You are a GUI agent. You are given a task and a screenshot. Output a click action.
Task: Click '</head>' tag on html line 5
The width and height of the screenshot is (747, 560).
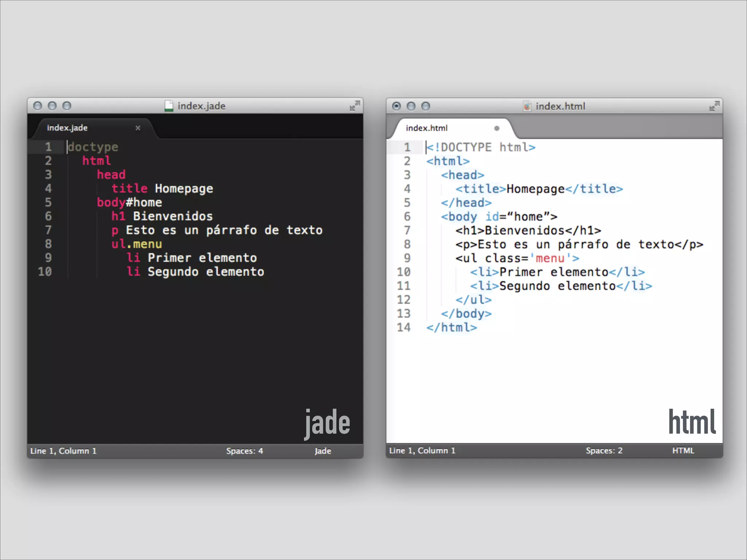[x=466, y=203]
